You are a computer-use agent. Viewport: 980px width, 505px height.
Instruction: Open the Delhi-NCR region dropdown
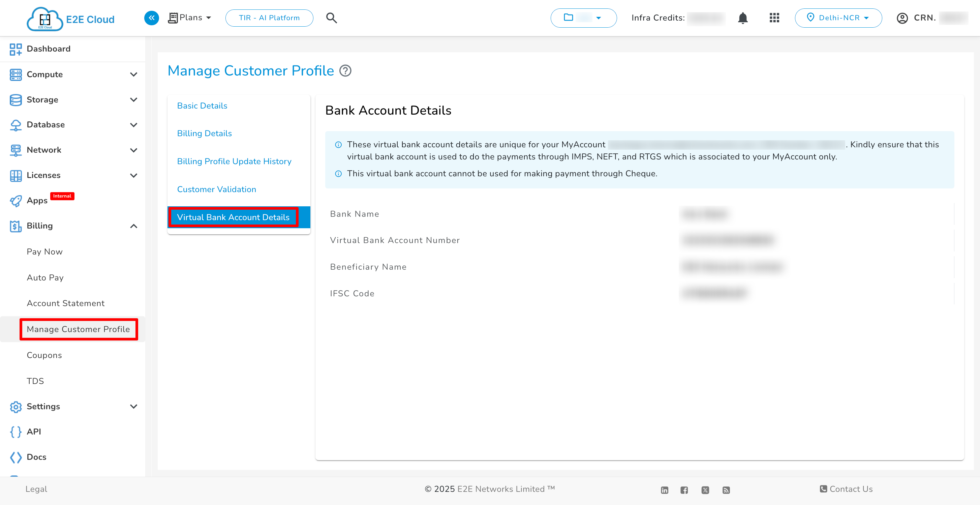tap(838, 18)
